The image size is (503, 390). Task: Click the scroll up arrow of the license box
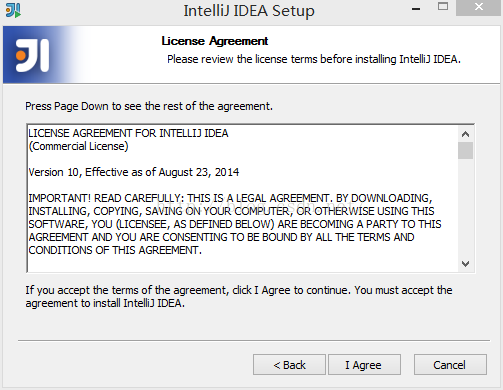pos(465,134)
